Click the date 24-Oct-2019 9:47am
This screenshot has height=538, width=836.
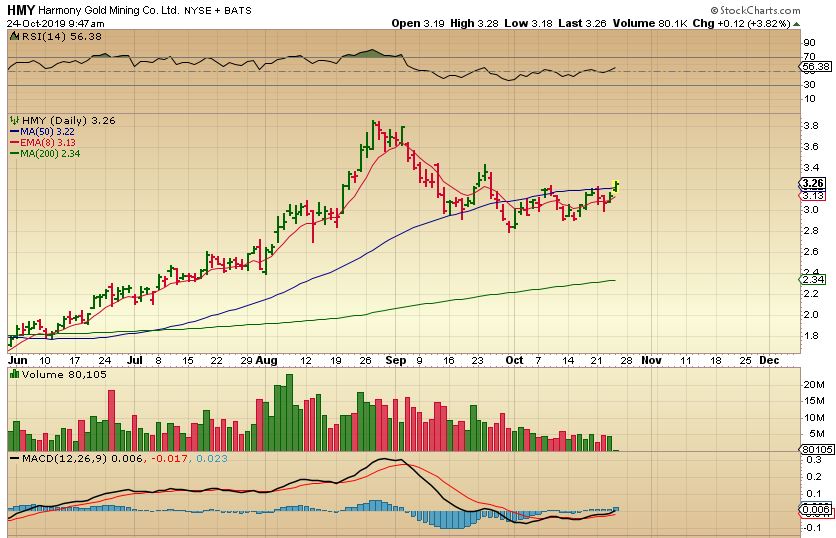(x=55, y=23)
